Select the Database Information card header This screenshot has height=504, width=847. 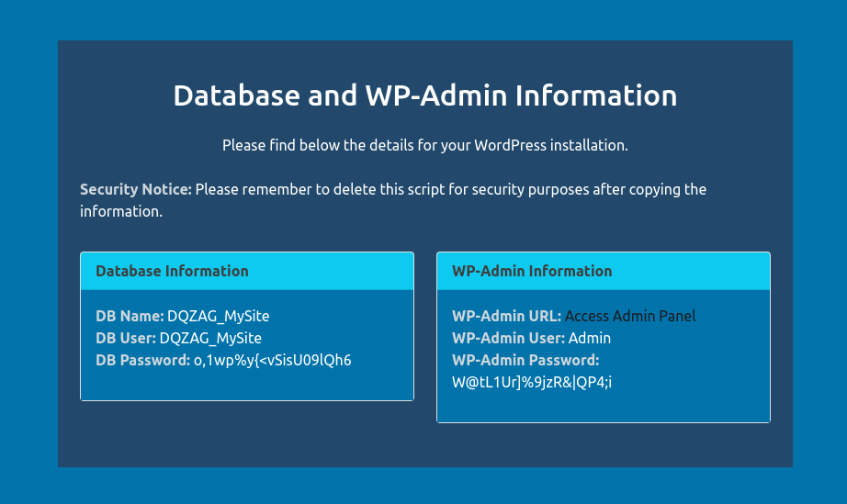[x=247, y=271]
